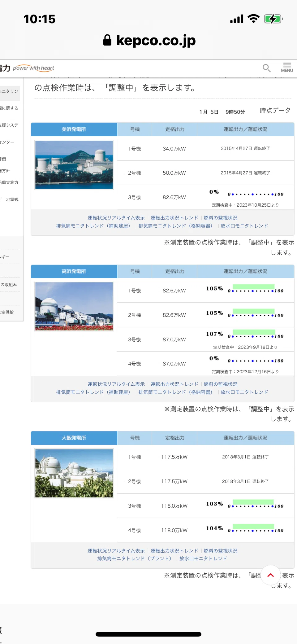Tap Takahama unit 1 105% output gauge
Viewport: 297px width, 644px height.
pos(245,289)
